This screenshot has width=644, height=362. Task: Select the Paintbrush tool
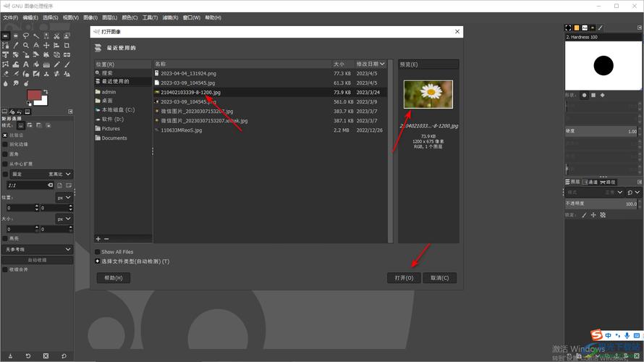[67, 64]
